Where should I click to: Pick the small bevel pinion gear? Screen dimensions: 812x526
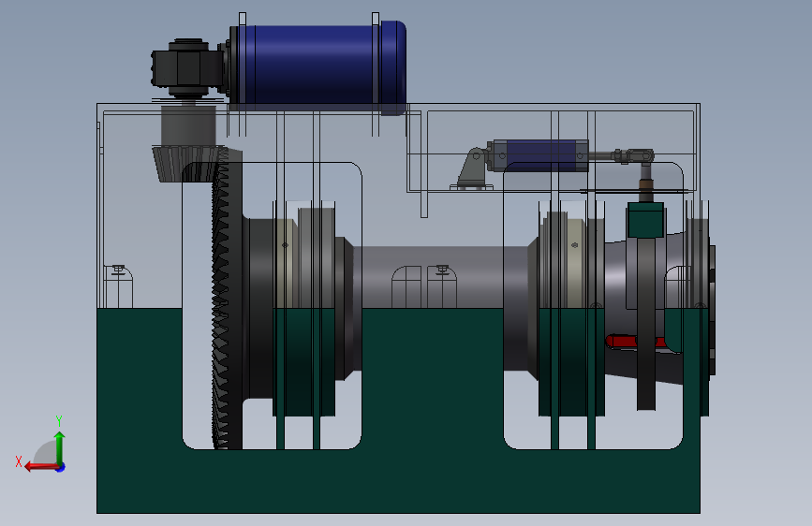point(188,164)
